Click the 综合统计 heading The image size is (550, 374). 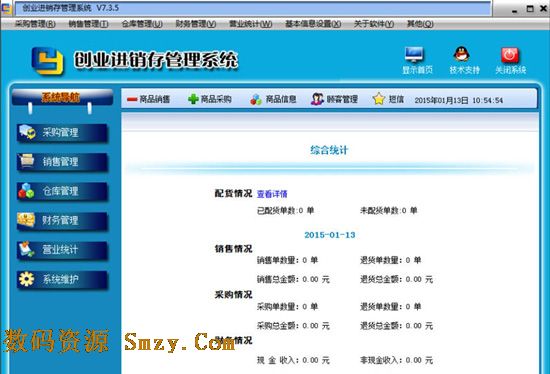[329, 150]
